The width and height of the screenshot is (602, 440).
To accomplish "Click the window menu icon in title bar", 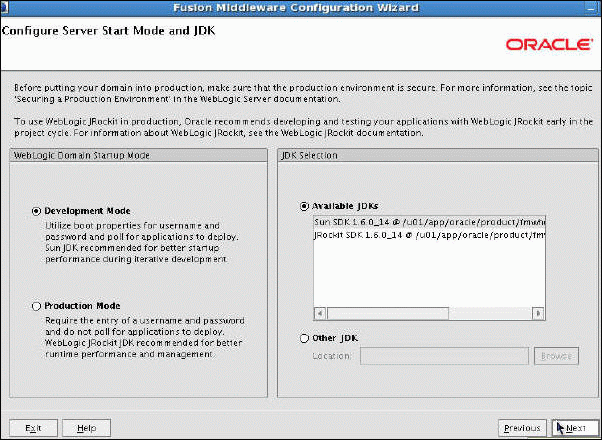I will [x=4, y=7].
